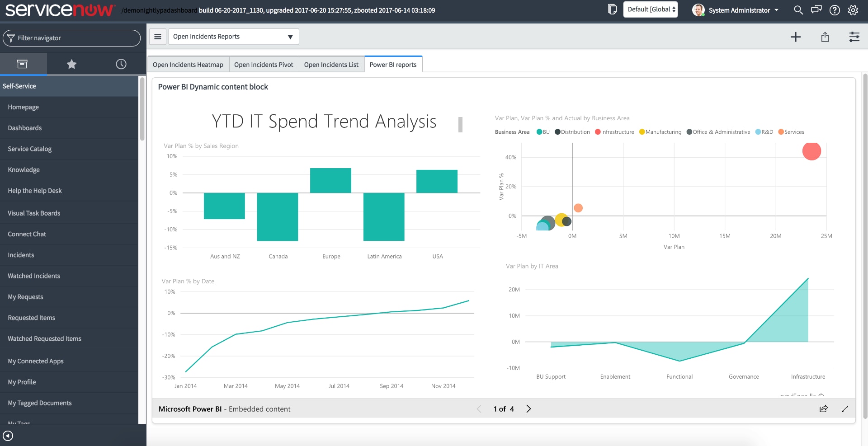Click the filter funnel icon in navigator
This screenshot has height=446, width=868.
click(x=11, y=38)
